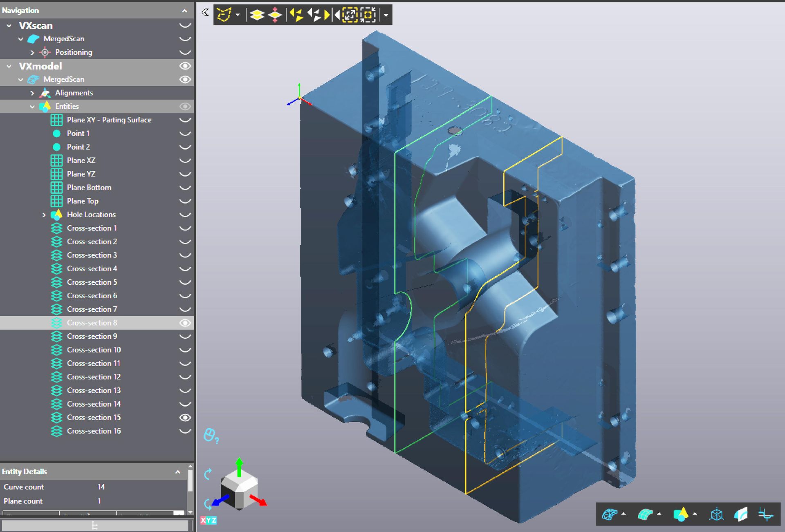
Task: Click the stacked yellow planes icon
Action: (257, 15)
